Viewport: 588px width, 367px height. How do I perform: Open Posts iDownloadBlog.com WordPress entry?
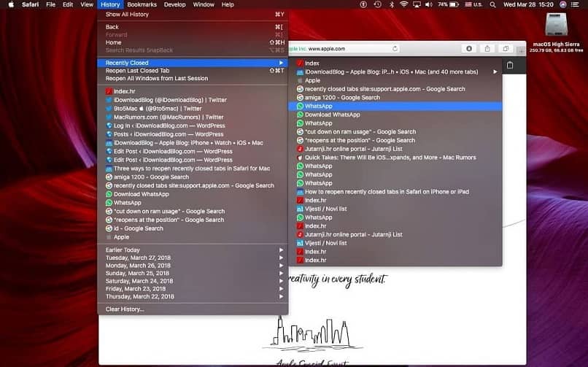tap(193, 134)
